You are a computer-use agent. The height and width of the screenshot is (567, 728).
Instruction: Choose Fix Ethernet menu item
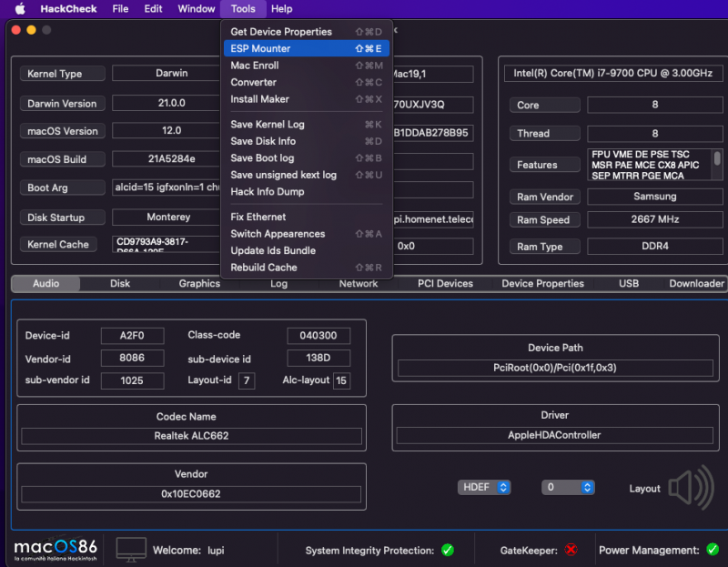click(307, 217)
